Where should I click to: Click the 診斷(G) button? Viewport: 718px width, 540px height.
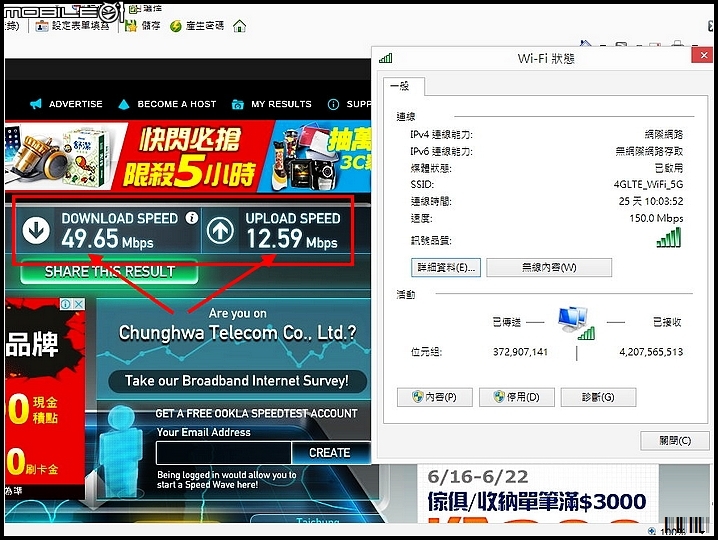[598, 397]
